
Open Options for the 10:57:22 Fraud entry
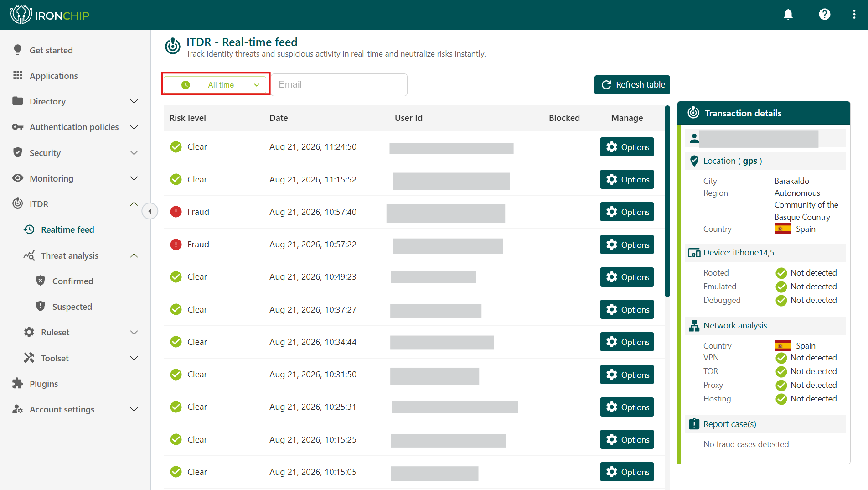click(627, 245)
